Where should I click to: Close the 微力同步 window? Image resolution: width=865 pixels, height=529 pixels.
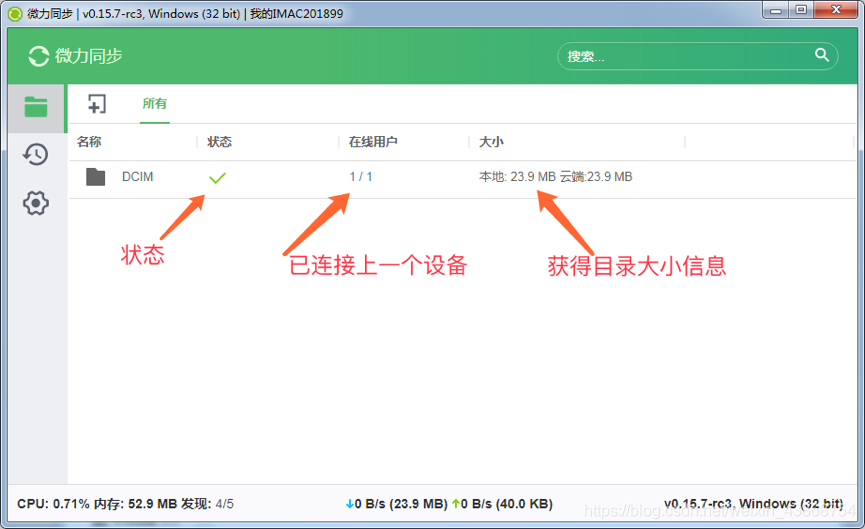pos(836,10)
